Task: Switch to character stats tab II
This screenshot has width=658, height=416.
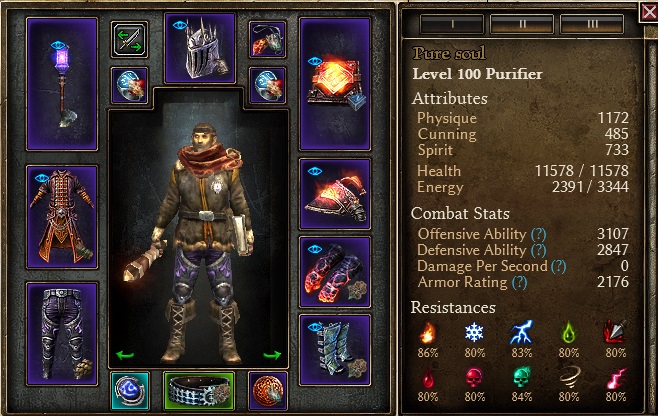Action: [522, 24]
